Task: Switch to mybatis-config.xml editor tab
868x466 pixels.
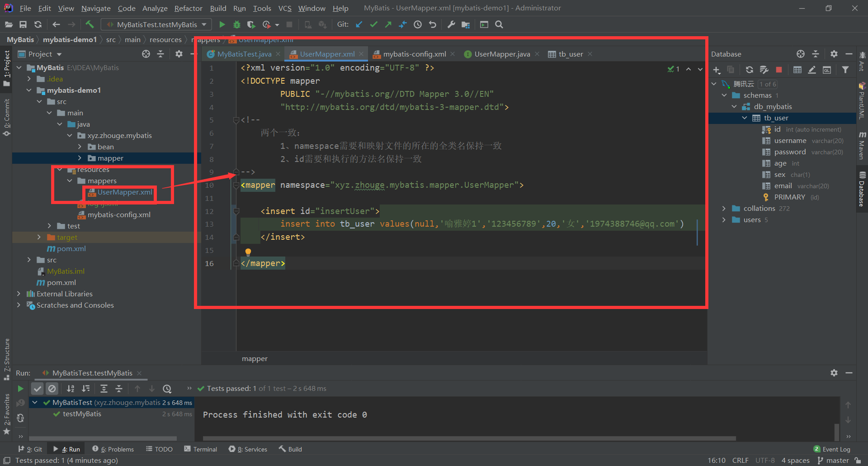Action: pyautogui.click(x=415, y=54)
